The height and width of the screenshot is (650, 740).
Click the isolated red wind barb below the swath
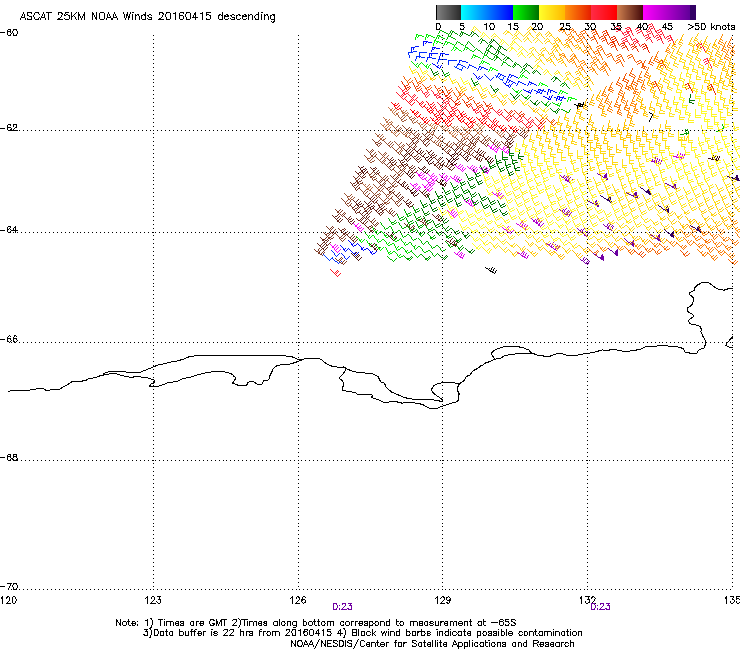(336, 272)
